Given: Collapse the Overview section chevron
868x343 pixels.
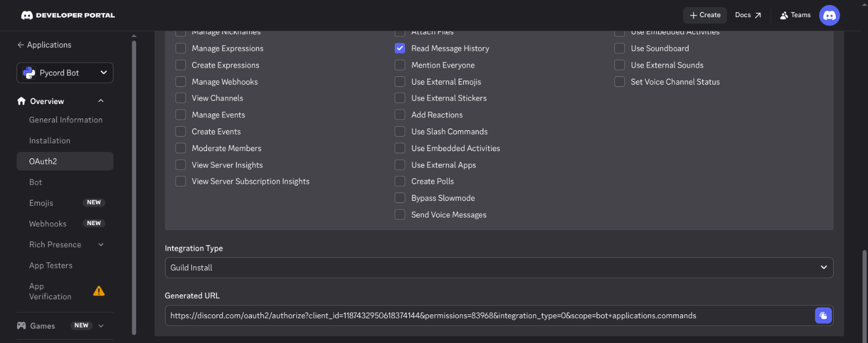Looking at the screenshot, I should pyautogui.click(x=101, y=101).
